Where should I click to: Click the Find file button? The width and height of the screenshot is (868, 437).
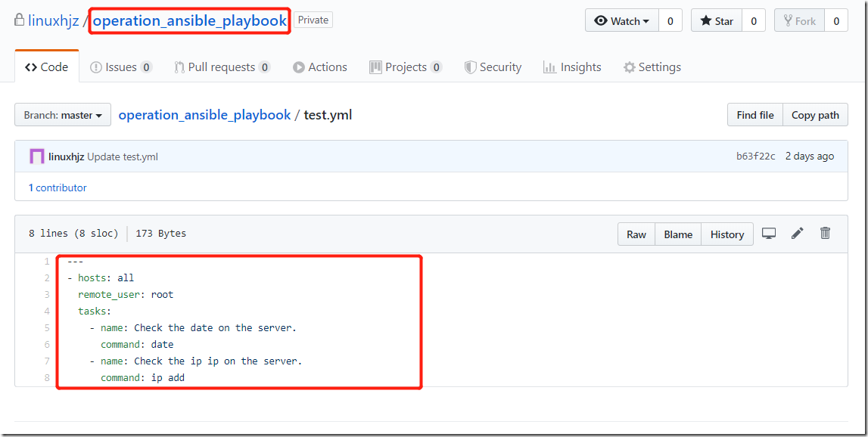point(755,115)
